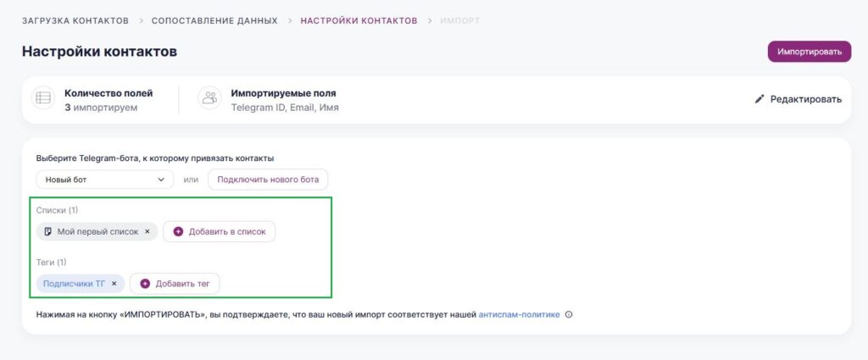868x360 pixels.
Task: Remove the Подписчики ТГ tag with x
Action: (114, 284)
